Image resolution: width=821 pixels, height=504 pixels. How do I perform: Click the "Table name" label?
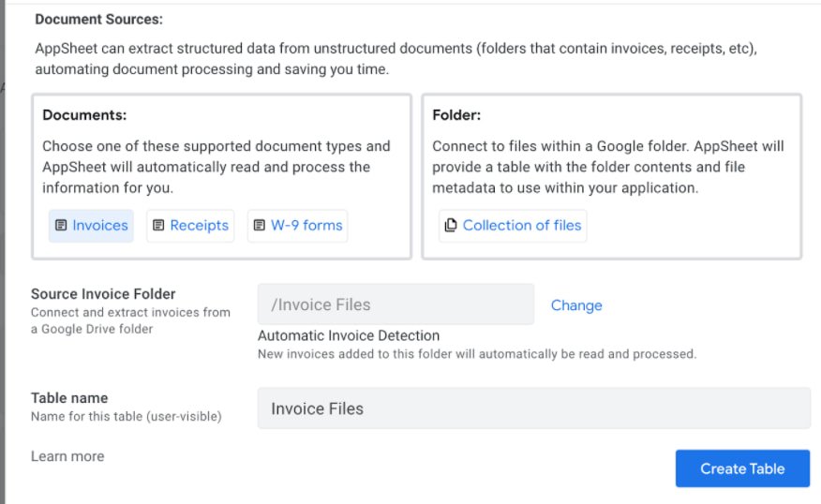click(69, 398)
